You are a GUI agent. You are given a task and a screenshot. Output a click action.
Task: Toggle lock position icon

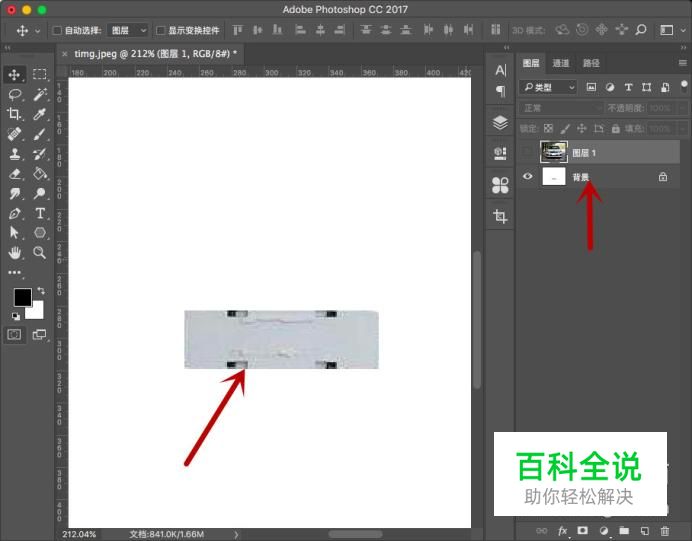(x=582, y=128)
